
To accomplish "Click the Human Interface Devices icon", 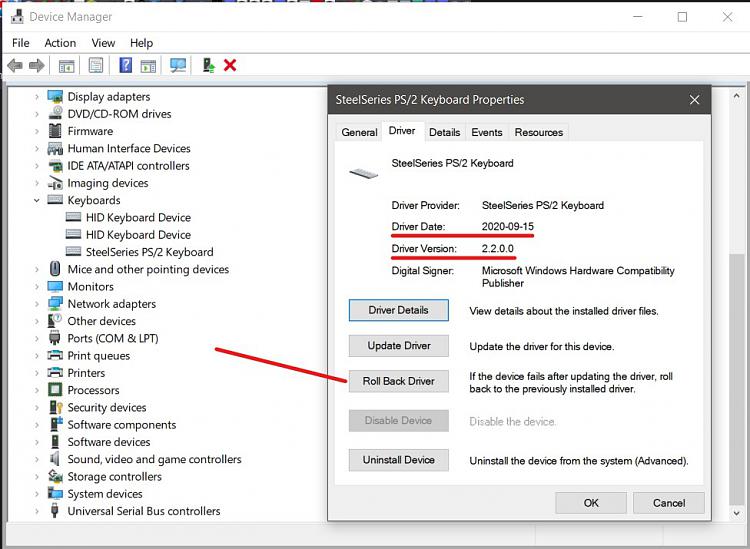I will [55, 148].
